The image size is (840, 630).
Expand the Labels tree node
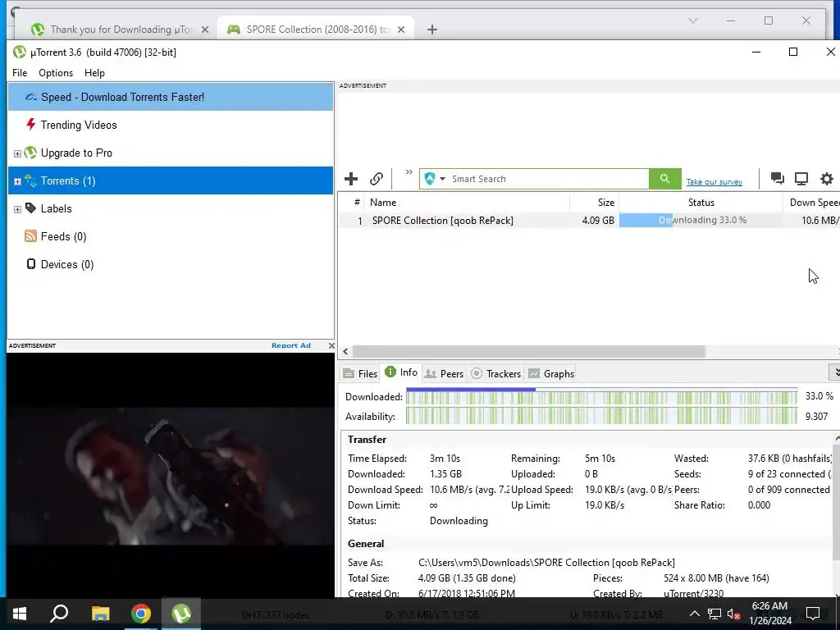tap(17, 209)
